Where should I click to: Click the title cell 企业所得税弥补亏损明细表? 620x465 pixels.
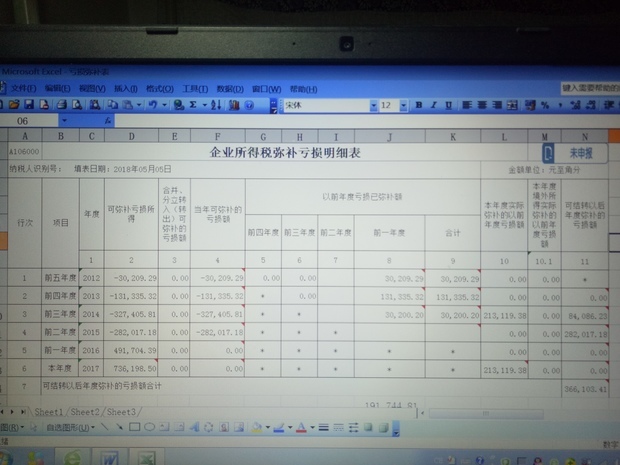tap(285, 152)
